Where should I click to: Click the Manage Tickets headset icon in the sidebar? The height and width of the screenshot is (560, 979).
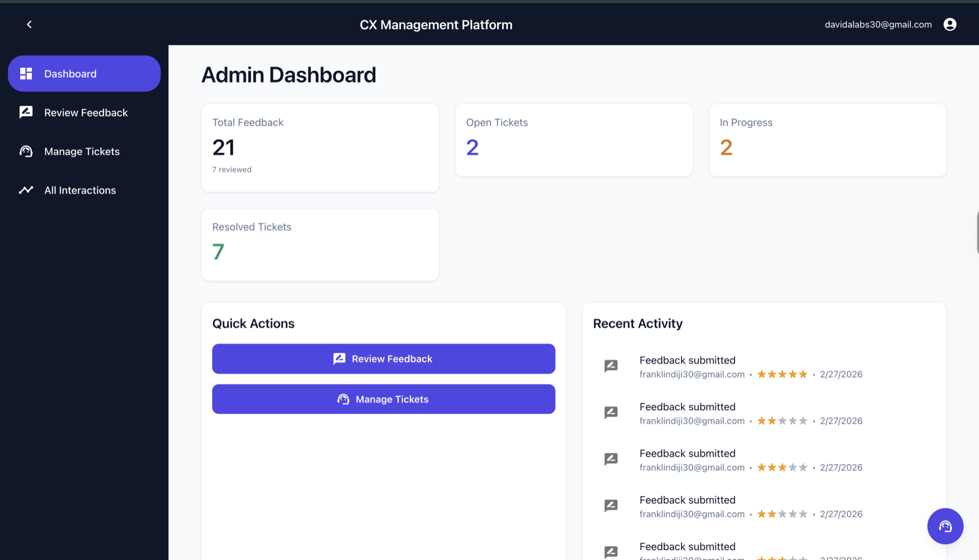tap(26, 152)
